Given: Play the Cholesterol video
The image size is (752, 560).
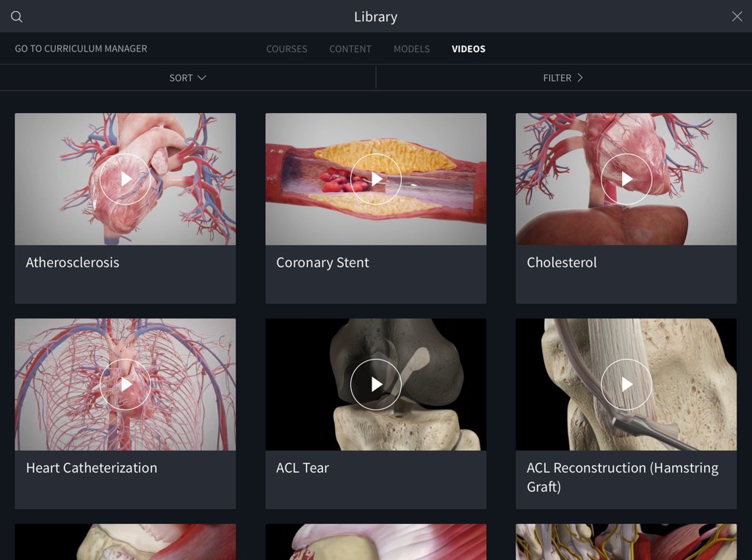Looking at the screenshot, I should [626, 179].
